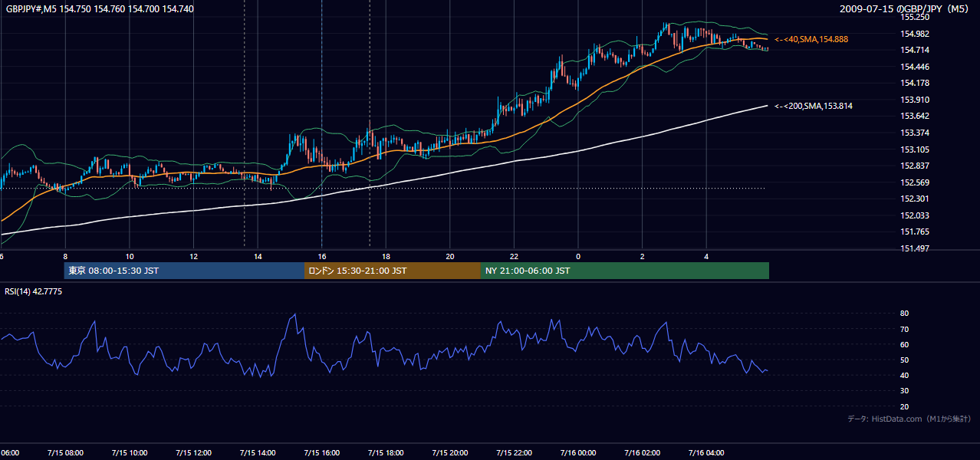Select the 40 SMA 154.888 label
The image size is (980, 460).
(x=811, y=39)
